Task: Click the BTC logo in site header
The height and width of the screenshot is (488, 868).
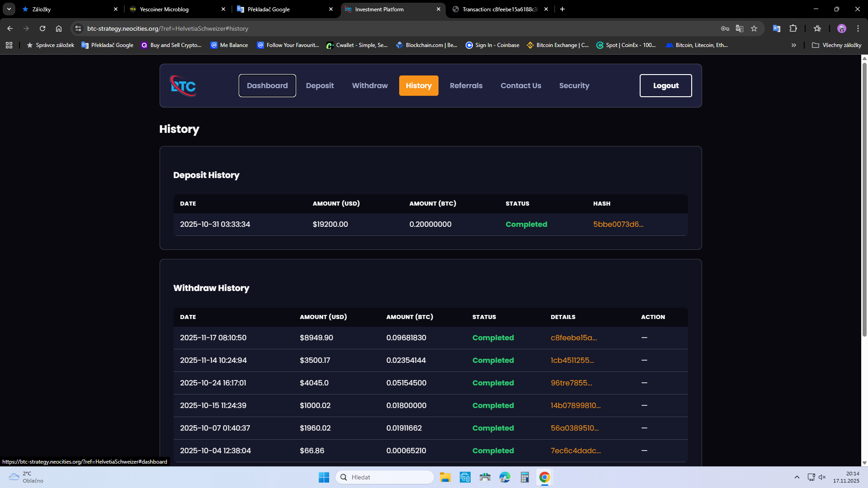Action: 183,86
